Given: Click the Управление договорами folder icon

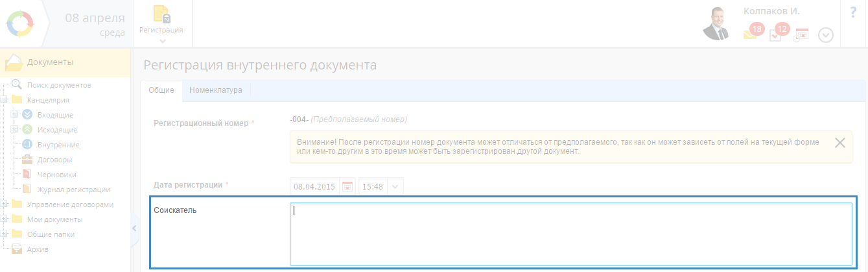Looking at the screenshot, I should tap(16, 204).
